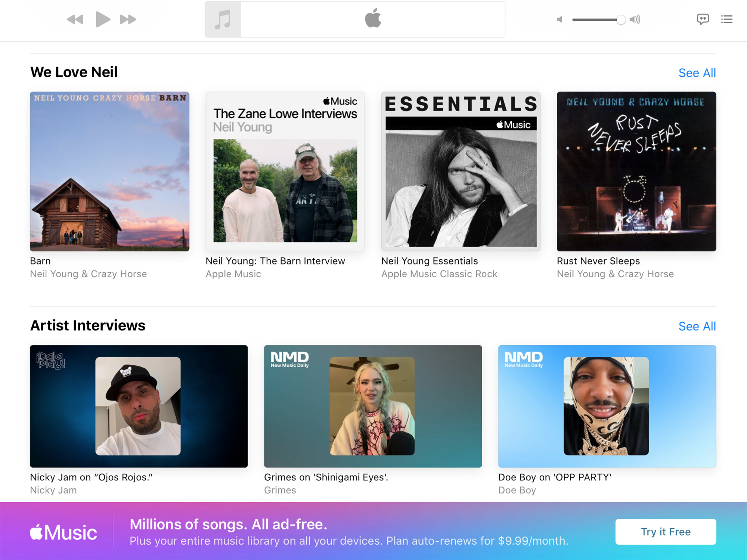The width and height of the screenshot is (747, 560).
Task: Click 'Neil Young Essentials' title
Action: pyautogui.click(x=430, y=261)
